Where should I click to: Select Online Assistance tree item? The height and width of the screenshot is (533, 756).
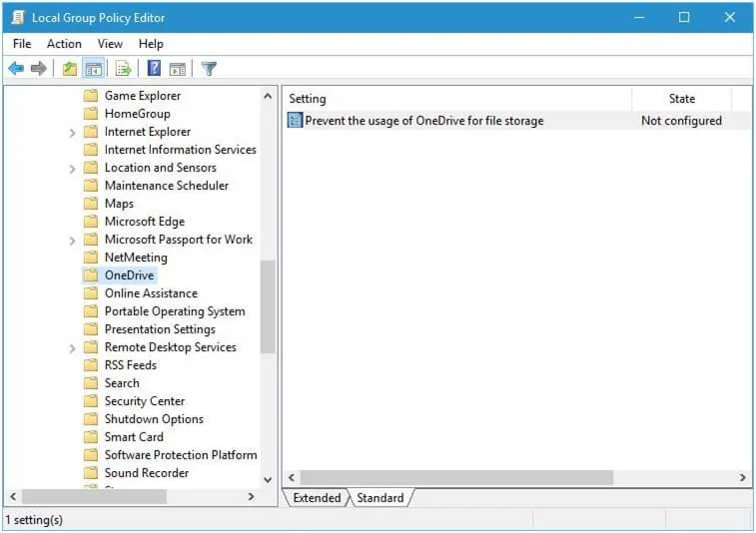pos(152,293)
